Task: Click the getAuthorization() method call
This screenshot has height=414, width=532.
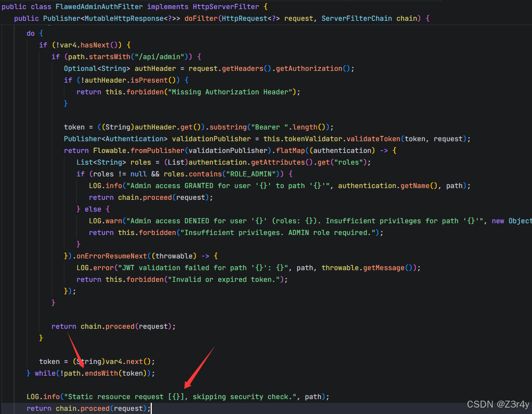Action: coord(313,69)
